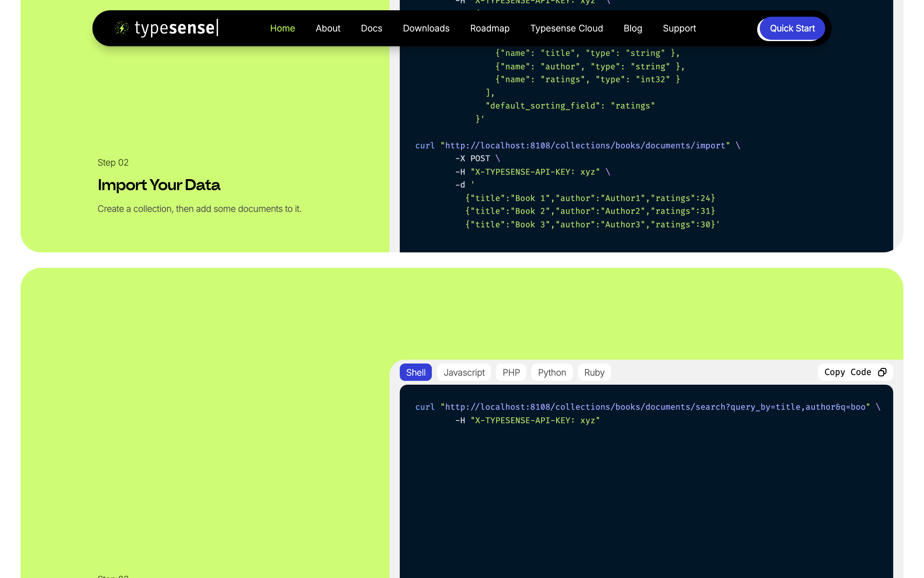Click the copy icon in Copy Code
The height and width of the screenshot is (578, 924).
(x=882, y=372)
